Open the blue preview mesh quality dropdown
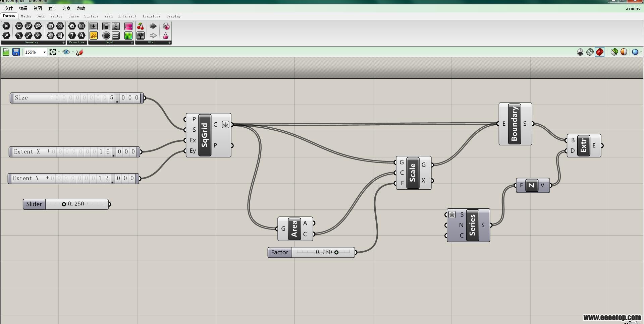The height and width of the screenshot is (324, 644). click(x=641, y=52)
